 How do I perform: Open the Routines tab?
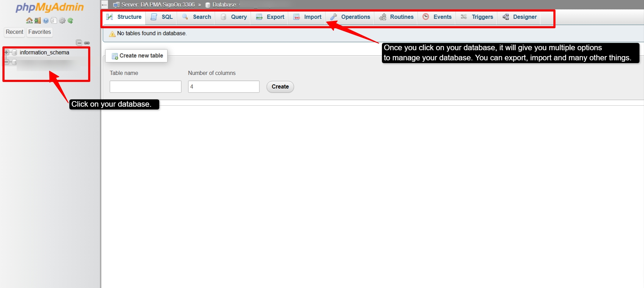pos(397,17)
